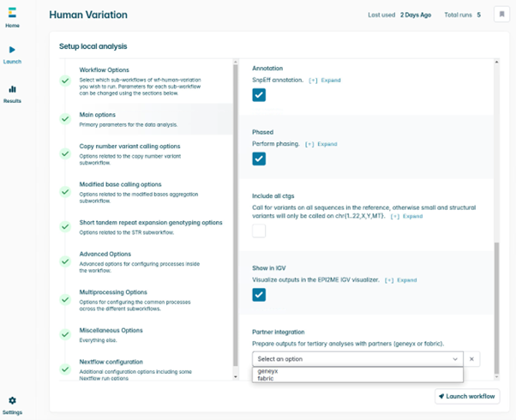516x420 pixels.
Task: Click the Advanced Options checkmark icon
Action: pyautogui.click(x=65, y=261)
